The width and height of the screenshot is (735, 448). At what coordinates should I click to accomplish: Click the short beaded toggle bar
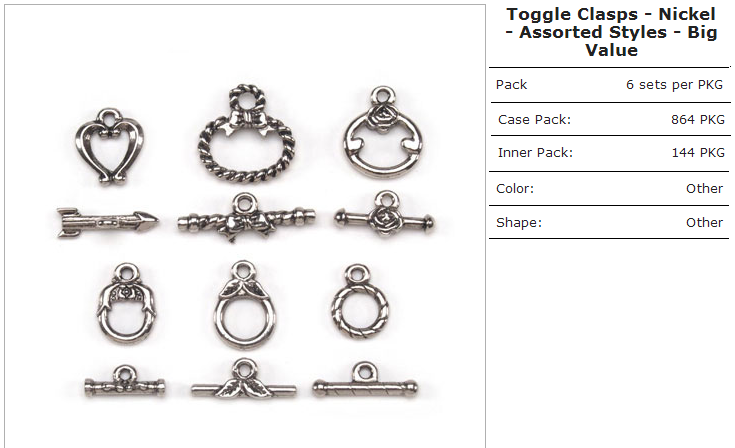[x=125, y=382]
